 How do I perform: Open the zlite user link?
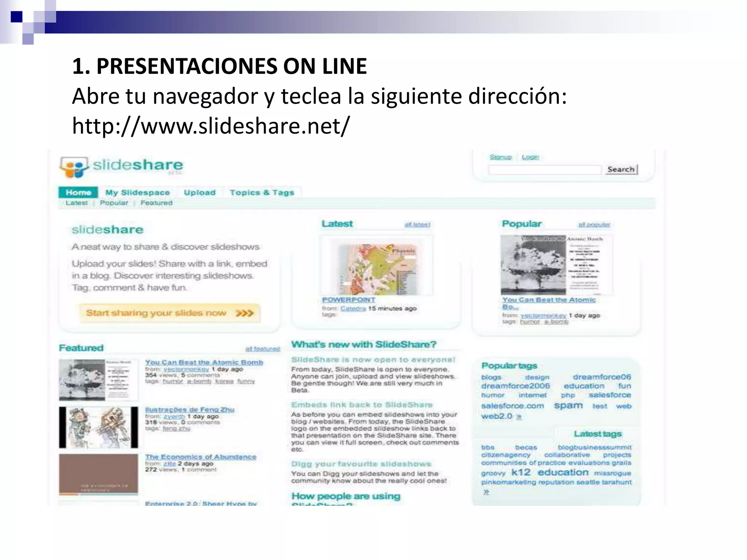(x=170, y=464)
